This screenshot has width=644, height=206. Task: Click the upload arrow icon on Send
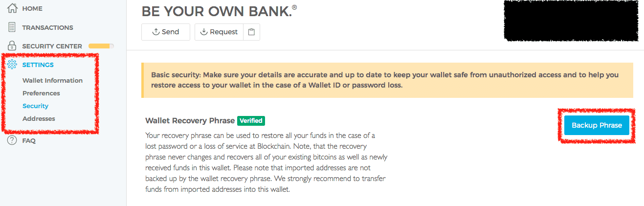[x=156, y=32]
